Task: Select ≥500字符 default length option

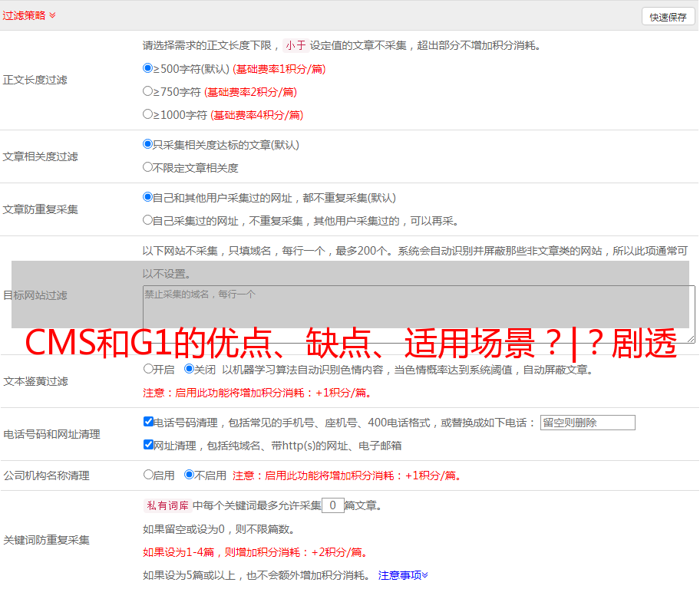Action: click(x=148, y=68)
